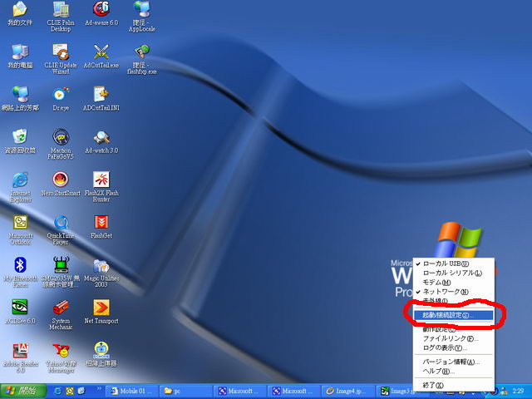The image size is (532, 399).
Task: Toggle the checked ネットワーク option
Action: tap(453, 292)
